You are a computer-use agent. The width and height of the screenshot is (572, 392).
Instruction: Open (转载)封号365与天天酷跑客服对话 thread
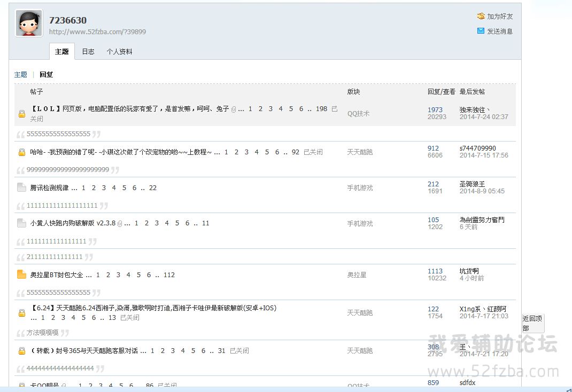pos(84,350)
